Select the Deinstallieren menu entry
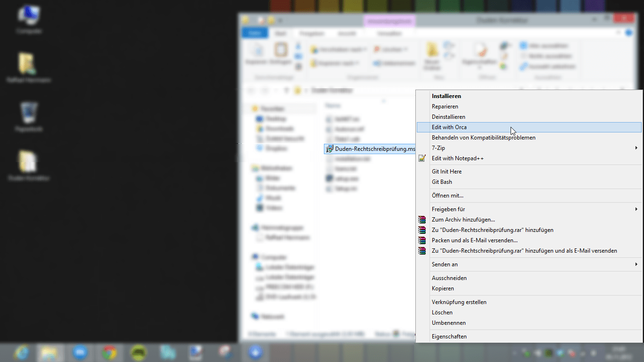The width and height of the screenshot is (644, 362). [x=528, y=117]
